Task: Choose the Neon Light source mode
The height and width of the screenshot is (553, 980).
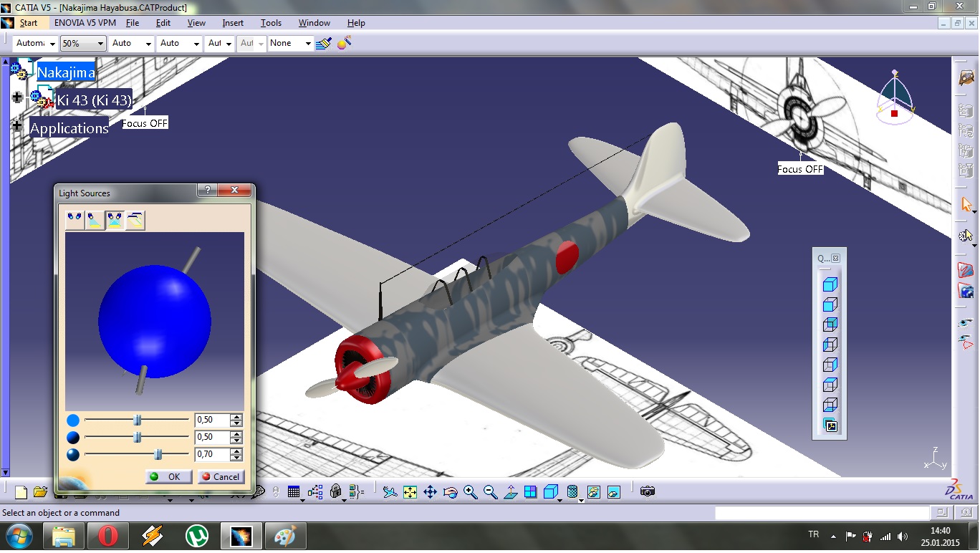Action: click(x=135, y=219)
